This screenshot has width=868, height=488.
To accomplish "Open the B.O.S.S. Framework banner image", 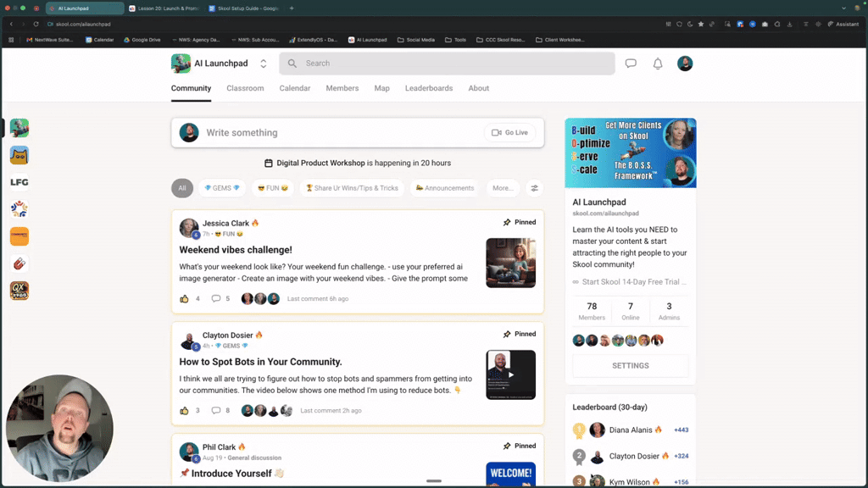I will click(631, 152).
